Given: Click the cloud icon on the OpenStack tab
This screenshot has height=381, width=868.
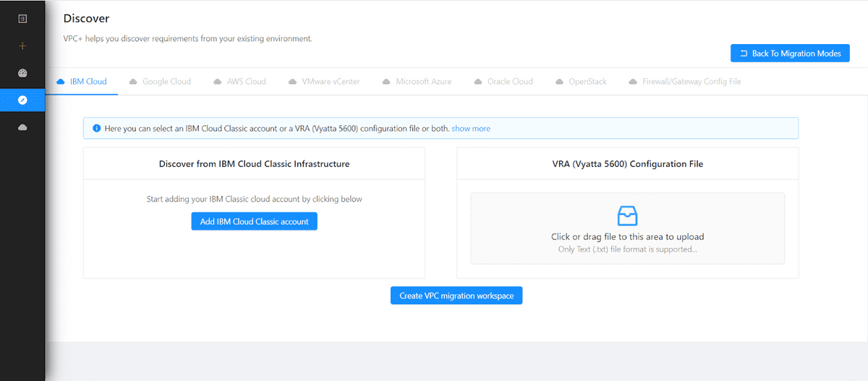Looking at the screenshot, I should point(560,82).
